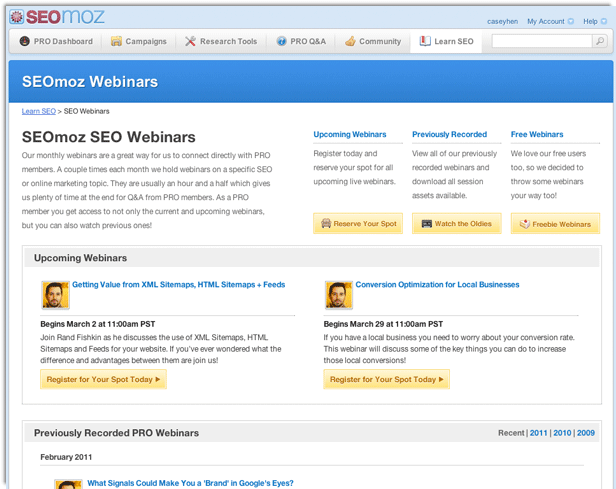Expand the Help dropdown arrow
Image resolution: width=616 pixels, height=489 pixels.
pos(604,21)
